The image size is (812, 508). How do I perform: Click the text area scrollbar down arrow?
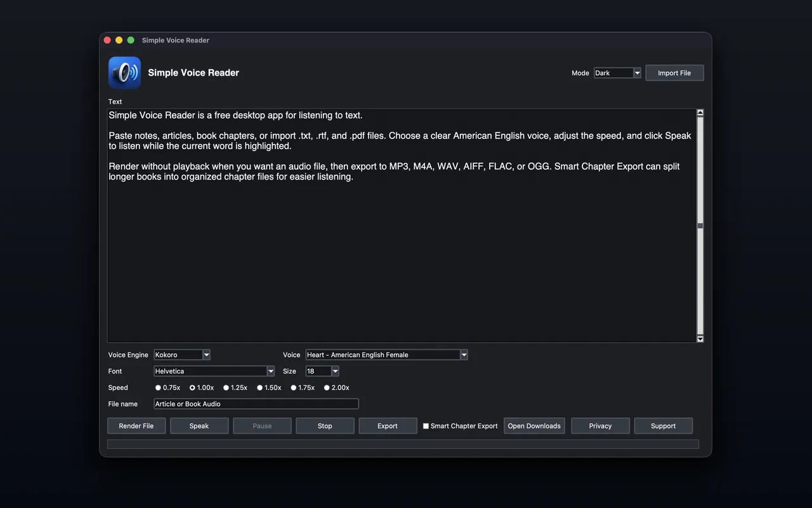point(700,339)
